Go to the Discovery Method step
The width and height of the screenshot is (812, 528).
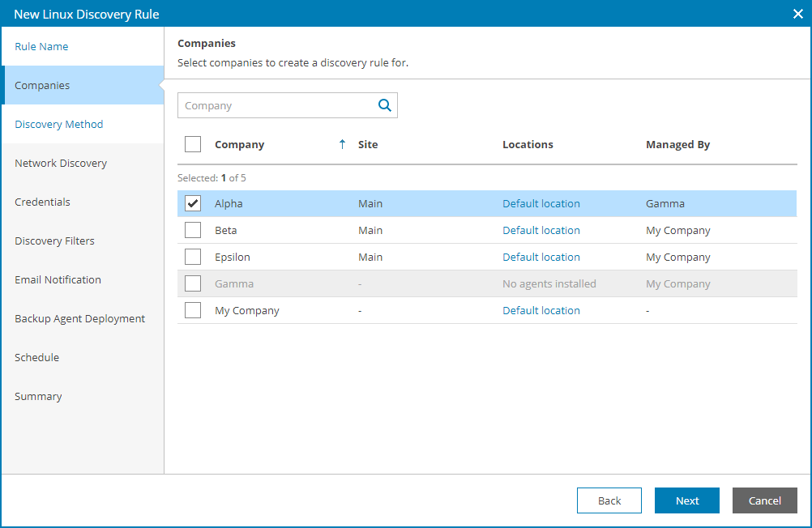tap(59, 124)
